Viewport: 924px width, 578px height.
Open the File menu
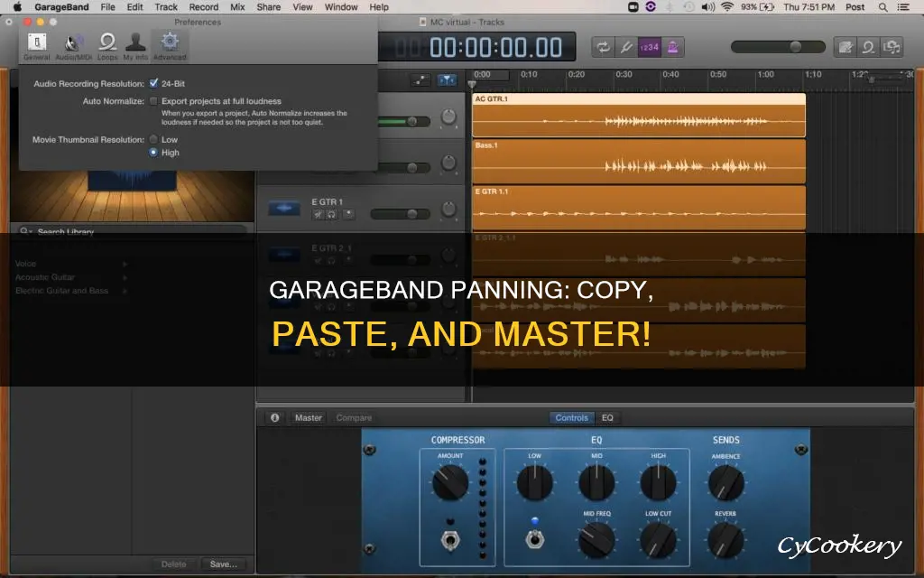pos(108,7)
